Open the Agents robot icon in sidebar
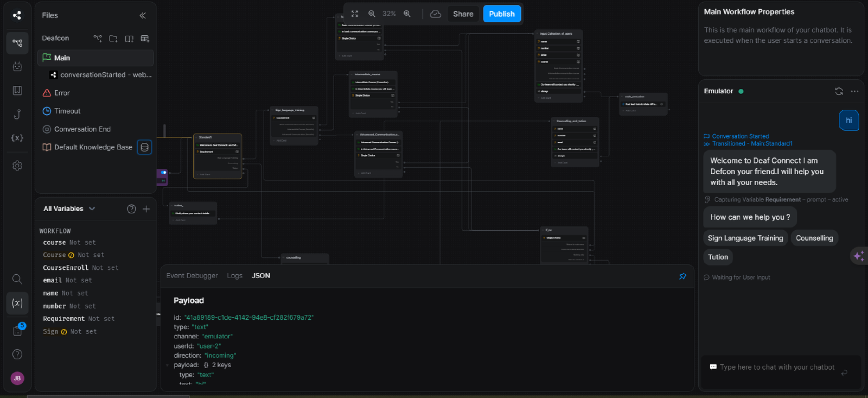This screenshot has width=868, height=398. click(17, 66)
